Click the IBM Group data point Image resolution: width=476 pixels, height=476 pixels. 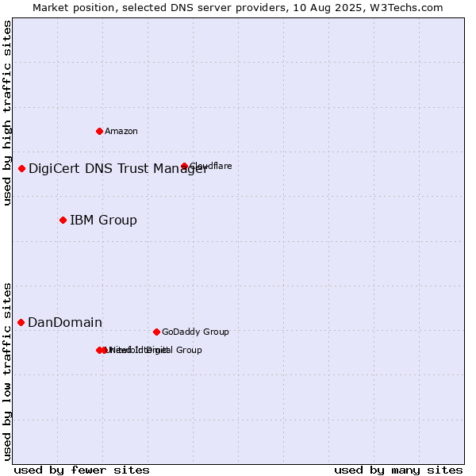pyautogui.click(x=63, y=220)
